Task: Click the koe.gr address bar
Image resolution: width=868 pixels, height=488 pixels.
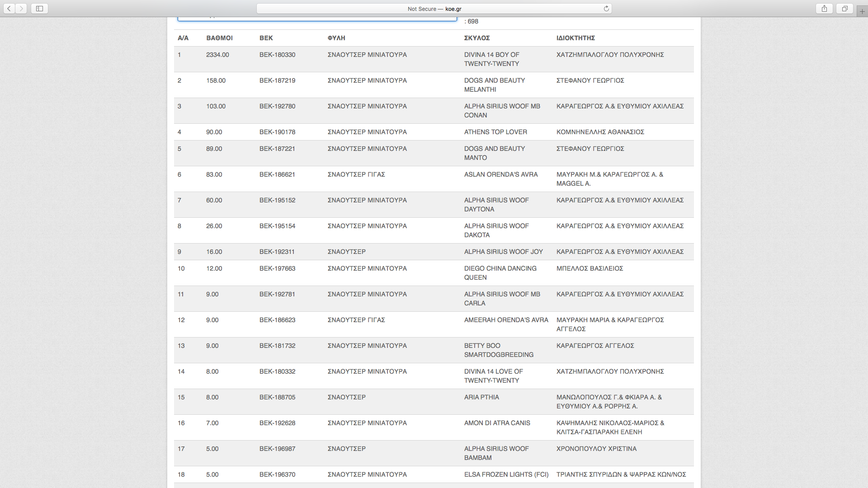Action: point(434,9)
